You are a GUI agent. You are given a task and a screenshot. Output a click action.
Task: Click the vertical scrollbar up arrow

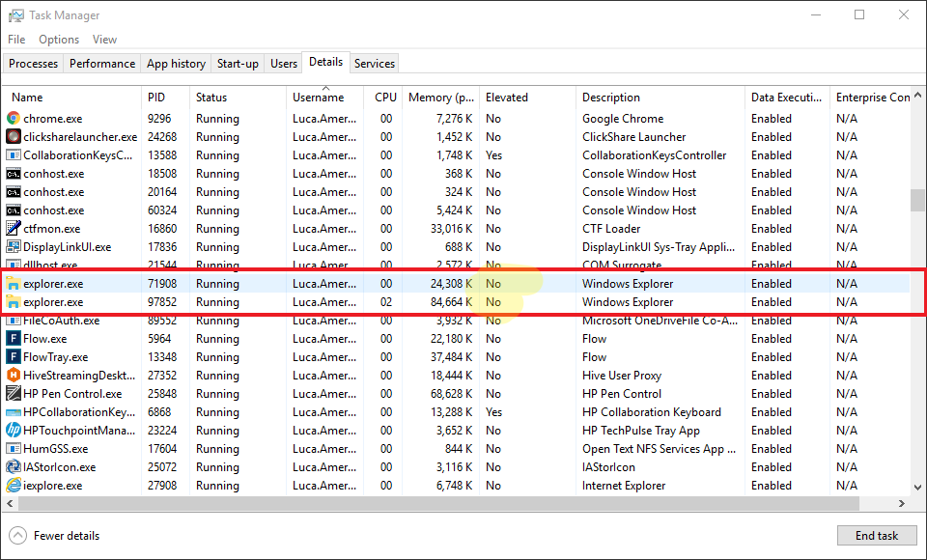(917, 95)
